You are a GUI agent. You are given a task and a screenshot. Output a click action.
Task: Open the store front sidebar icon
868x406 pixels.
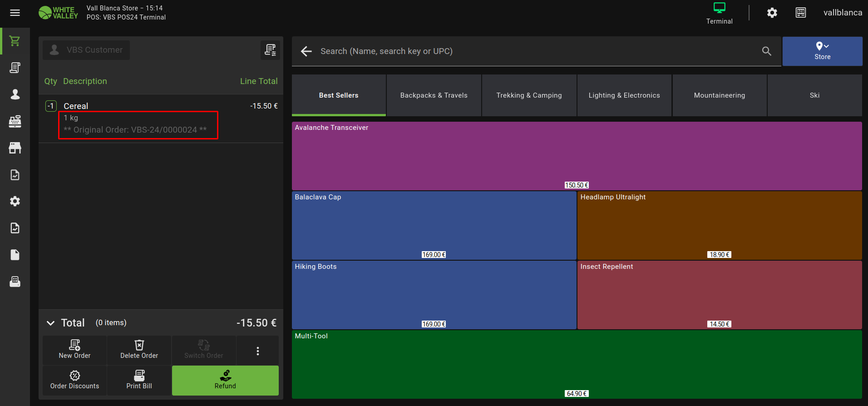[15, 148]
